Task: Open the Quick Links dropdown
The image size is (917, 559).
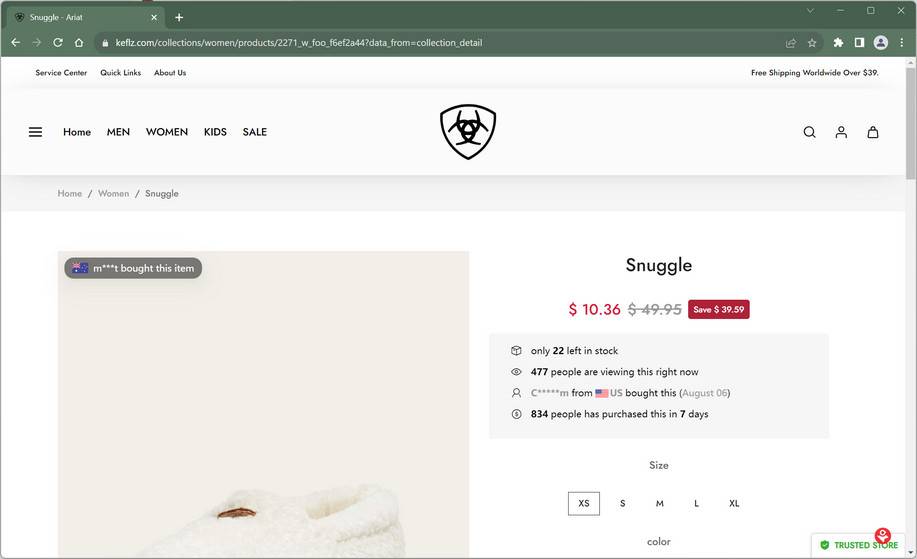Action: coord(120,73)
